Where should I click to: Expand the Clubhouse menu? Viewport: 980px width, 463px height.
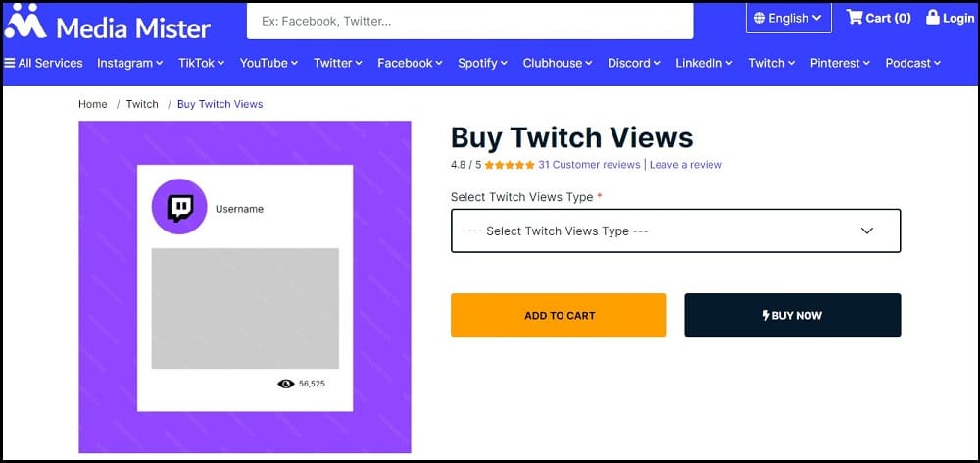click(558, 63)
